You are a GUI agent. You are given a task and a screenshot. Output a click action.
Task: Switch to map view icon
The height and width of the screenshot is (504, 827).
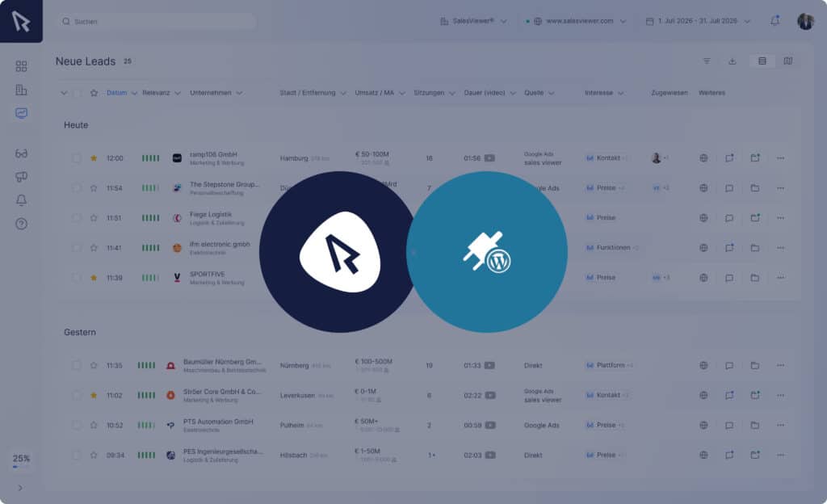click(788, 61)
